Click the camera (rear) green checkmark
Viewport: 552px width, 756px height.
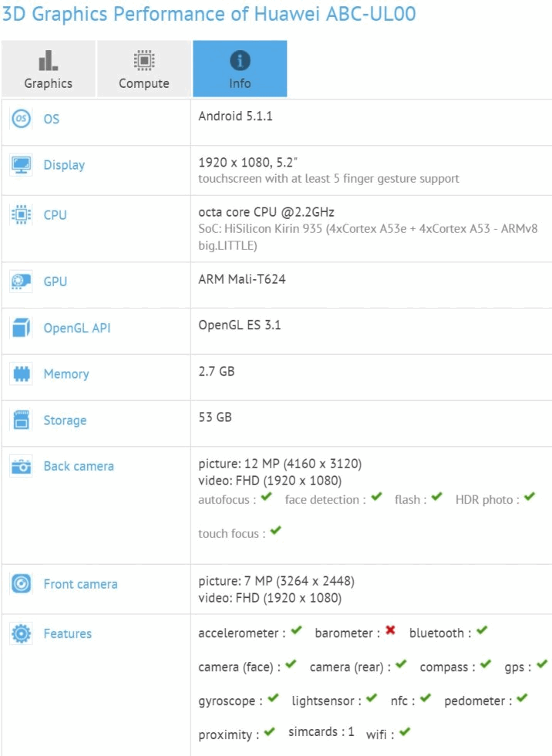tap(401, 664)
